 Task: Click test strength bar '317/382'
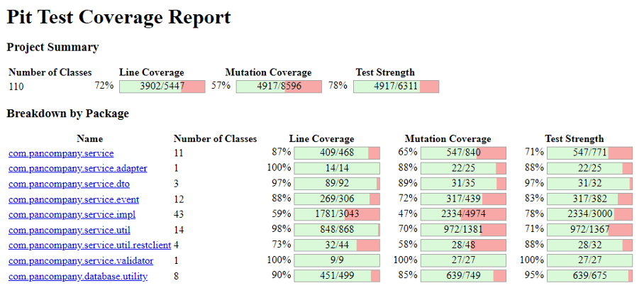click(590, 199)
